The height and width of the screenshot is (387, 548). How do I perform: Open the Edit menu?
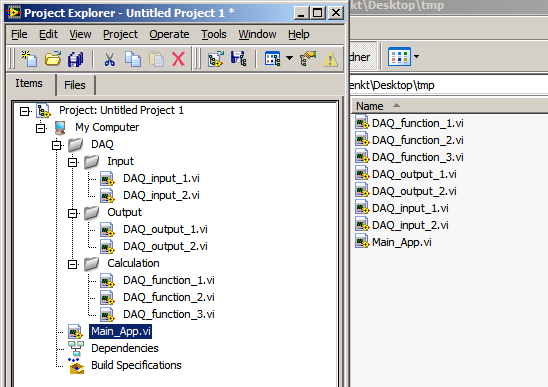[48, 34]
